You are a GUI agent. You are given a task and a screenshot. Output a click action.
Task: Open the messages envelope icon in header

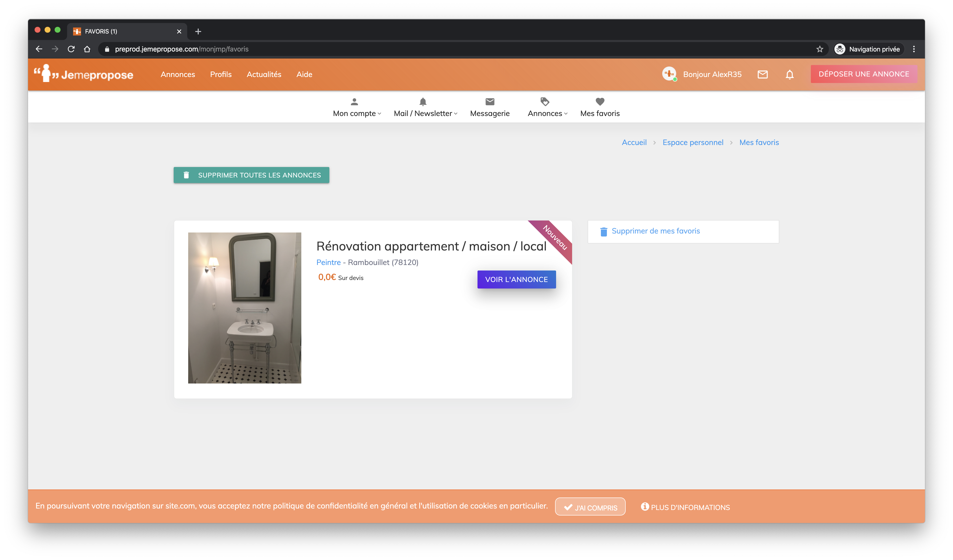(762, 74)
